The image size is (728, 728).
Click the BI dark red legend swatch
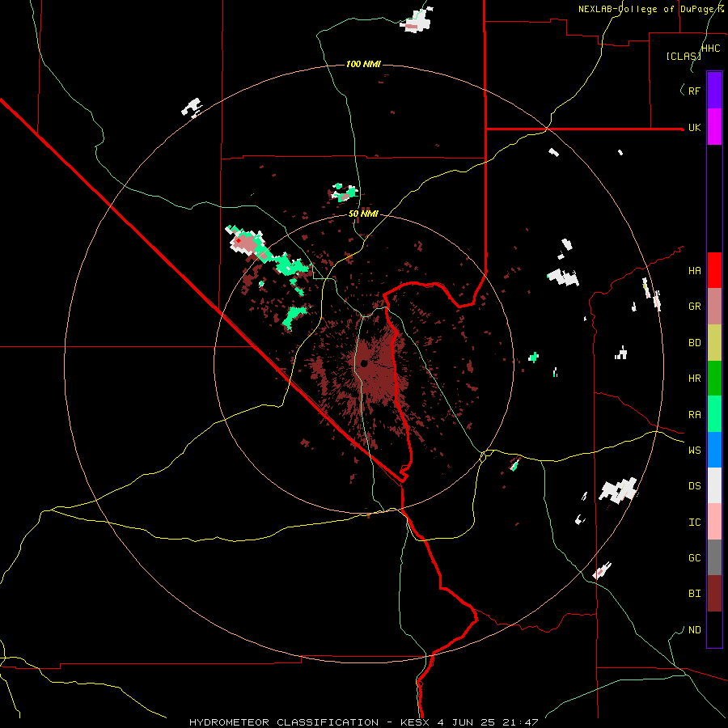click(x=714, y=594)
